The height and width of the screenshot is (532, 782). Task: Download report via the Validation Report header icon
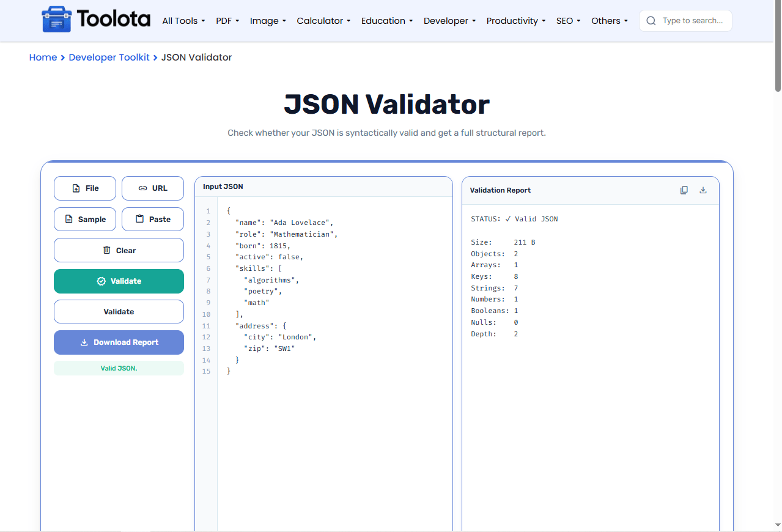pos(703,190)
